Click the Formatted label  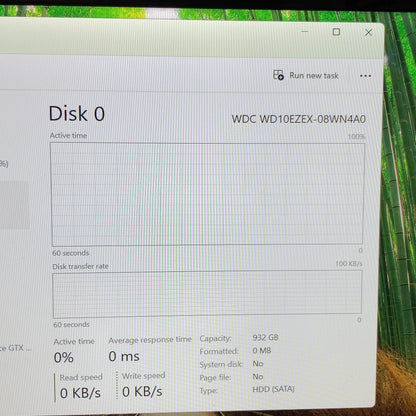tap(219, 351)
